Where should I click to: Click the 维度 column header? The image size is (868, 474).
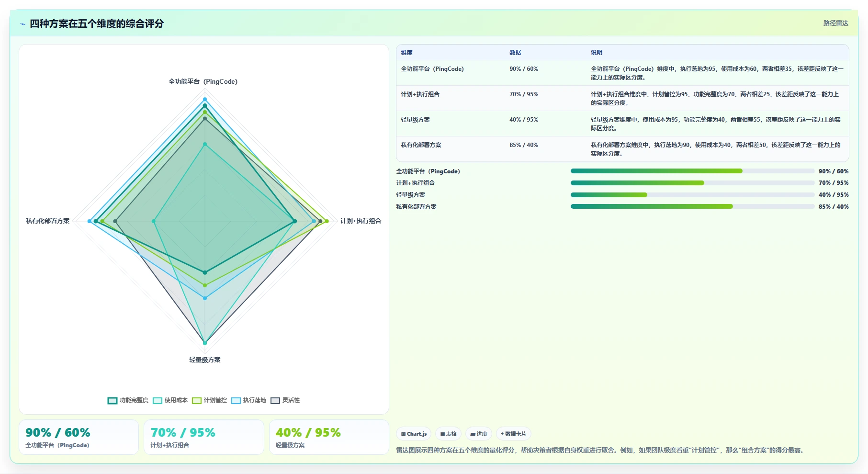pos(406,53)
